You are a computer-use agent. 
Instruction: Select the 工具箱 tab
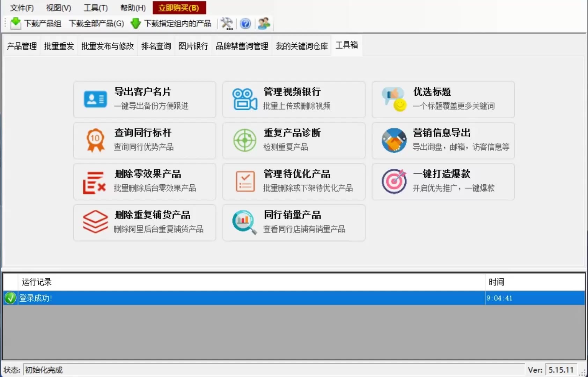click(347, 45)
